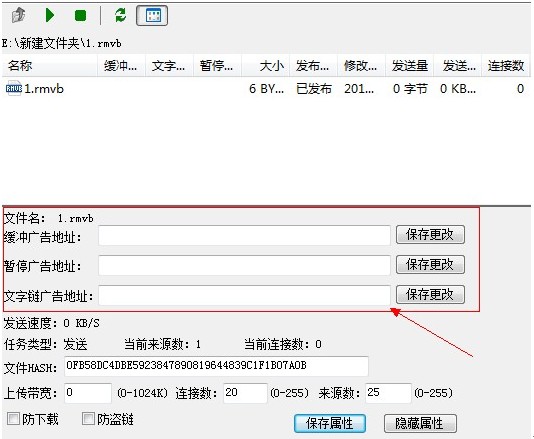
Task: Sort list by the 大小 column header
Action: tap(265, 65)
